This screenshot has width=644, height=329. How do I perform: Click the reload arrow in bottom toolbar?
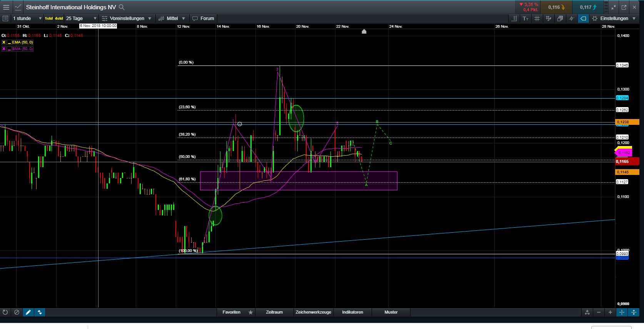pyautogui.click(x=5, y=312)
